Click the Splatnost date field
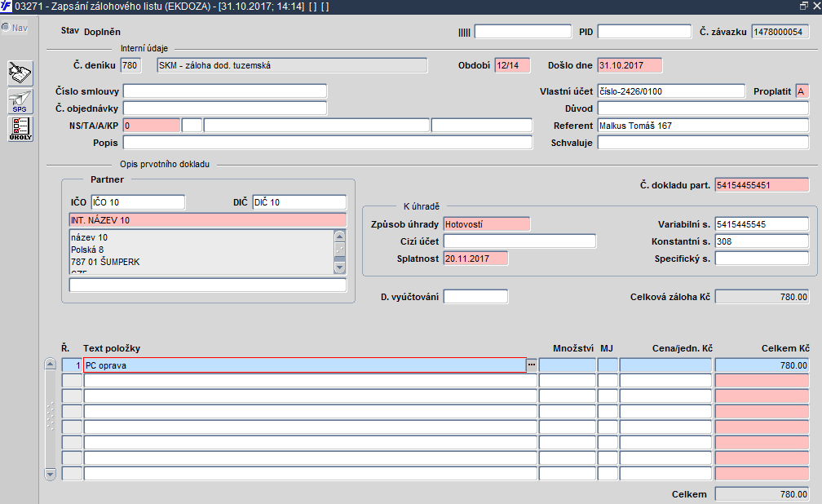822x504 pixels. pos(475,259)
